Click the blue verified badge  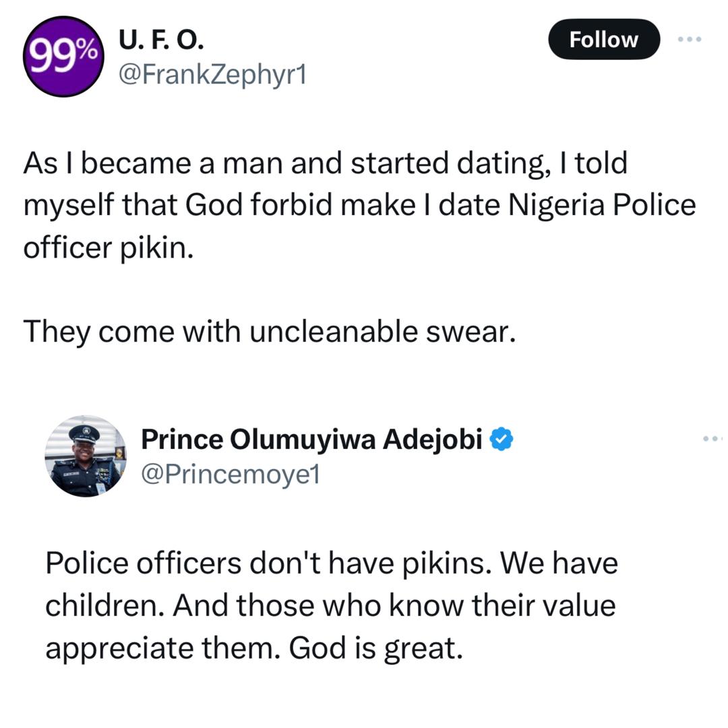502,439
